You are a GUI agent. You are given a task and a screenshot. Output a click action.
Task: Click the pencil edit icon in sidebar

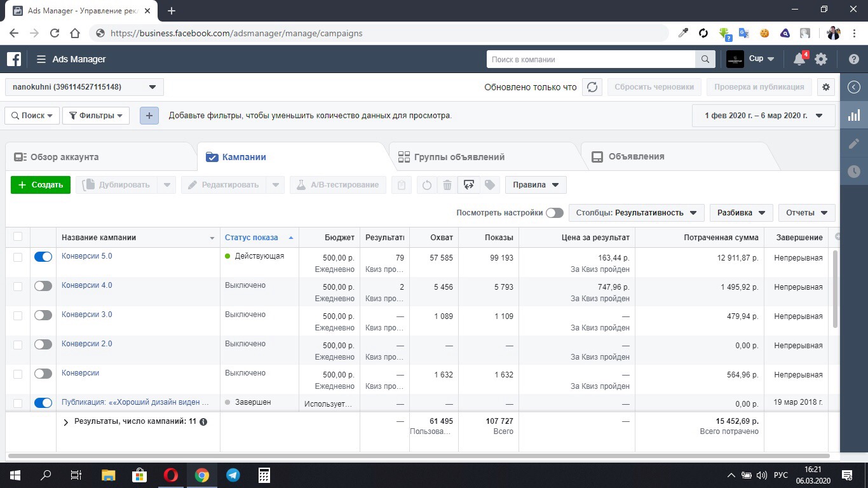point(854,144)
